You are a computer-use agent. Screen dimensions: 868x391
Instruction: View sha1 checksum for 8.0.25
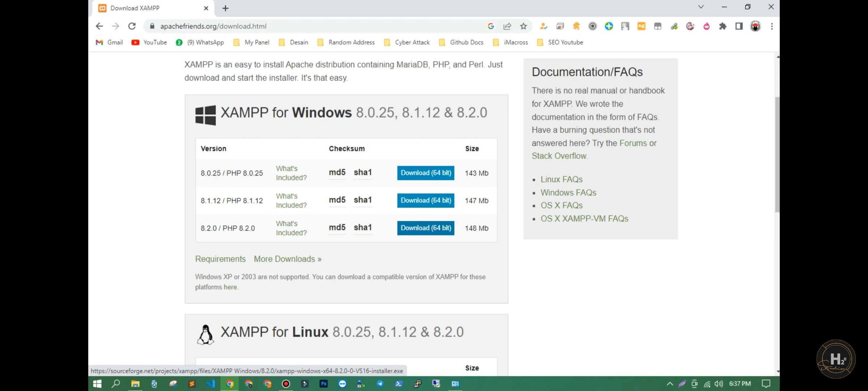coord(363,172)
